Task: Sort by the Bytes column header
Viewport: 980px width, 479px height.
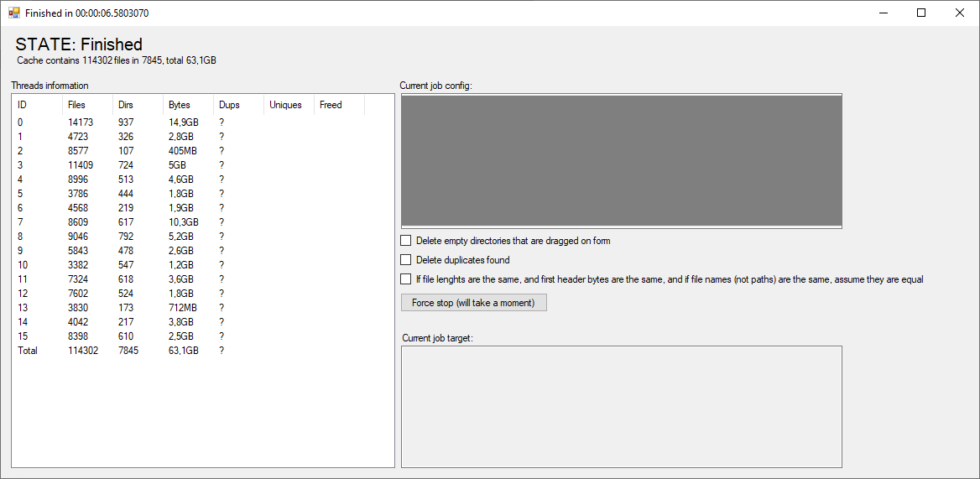Action: (x=188, y=105)
